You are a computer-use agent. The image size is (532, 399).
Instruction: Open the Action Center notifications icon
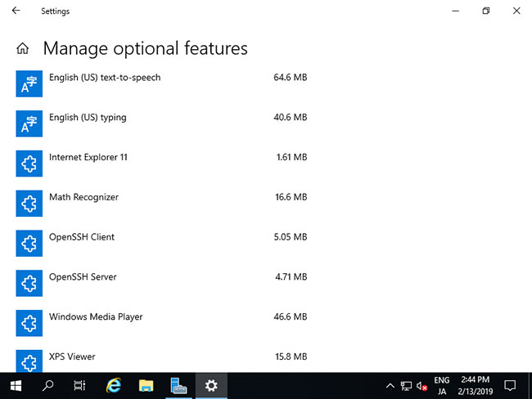[x=510, y=386]
